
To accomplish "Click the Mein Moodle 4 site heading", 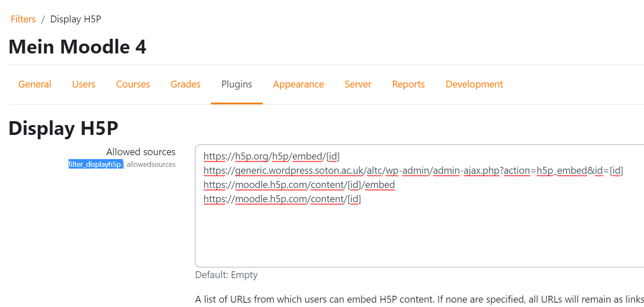I will [77, 47].
